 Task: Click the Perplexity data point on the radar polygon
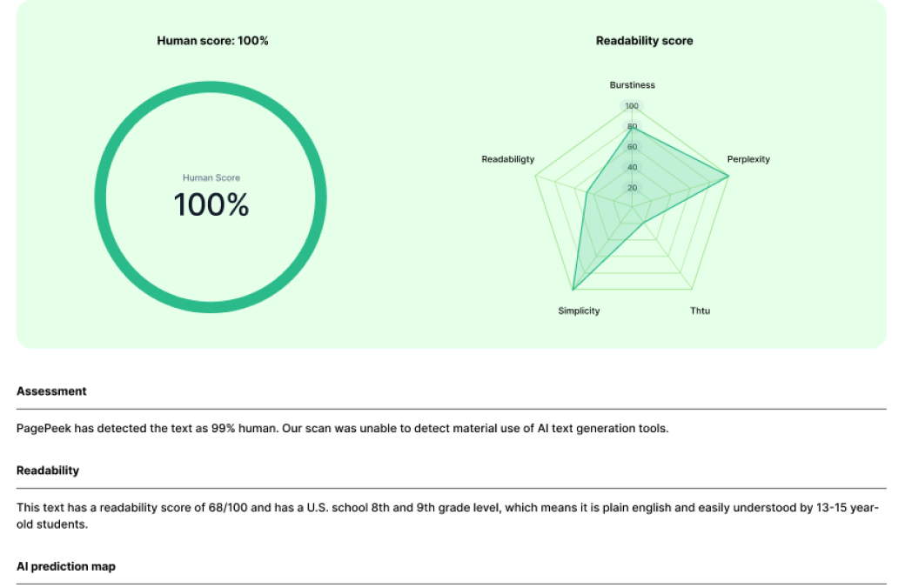click(x=728, y=177)
